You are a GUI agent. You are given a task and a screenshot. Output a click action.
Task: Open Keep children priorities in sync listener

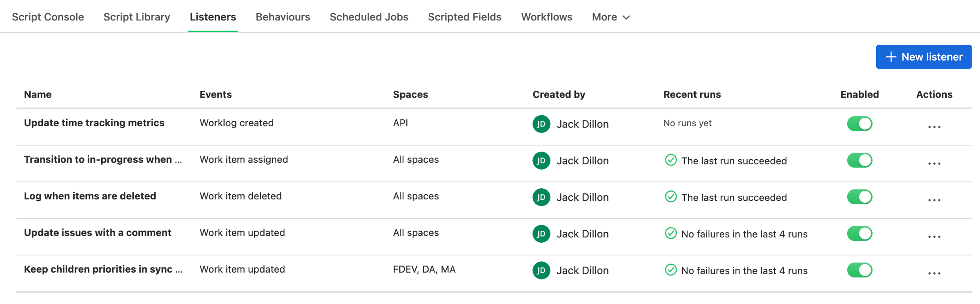(x=103, y=269)
